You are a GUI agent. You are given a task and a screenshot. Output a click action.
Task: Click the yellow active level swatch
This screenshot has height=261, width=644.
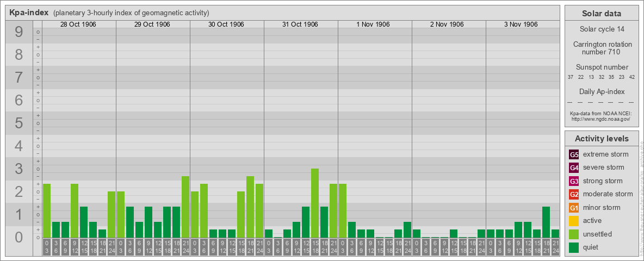(574, 221)
